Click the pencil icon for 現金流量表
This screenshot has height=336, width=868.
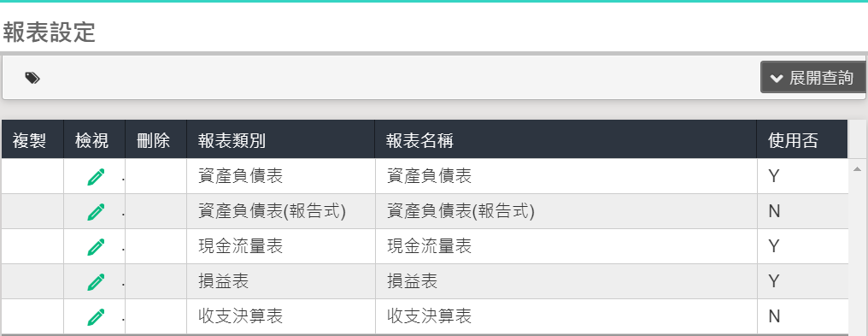click(96, 247)
